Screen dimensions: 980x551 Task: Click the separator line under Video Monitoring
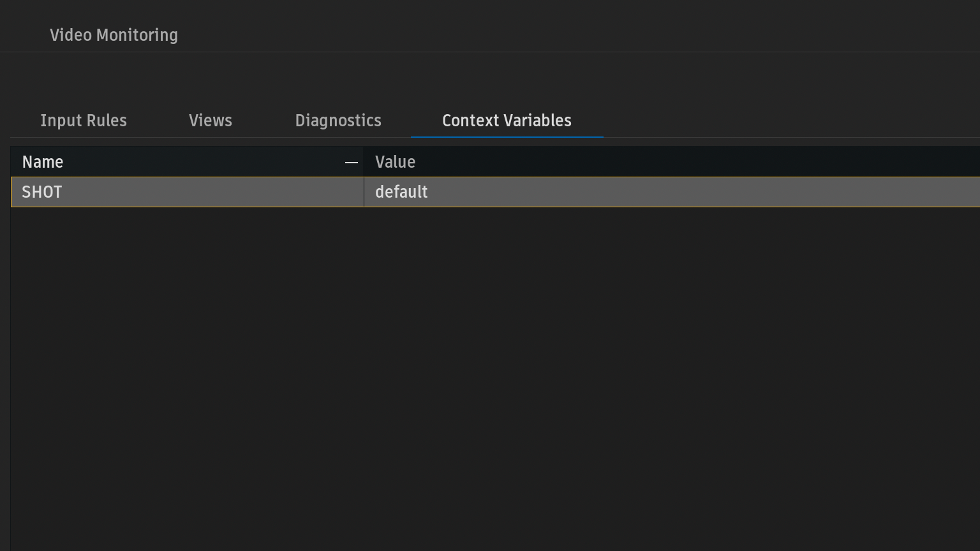tap(490, 52)
